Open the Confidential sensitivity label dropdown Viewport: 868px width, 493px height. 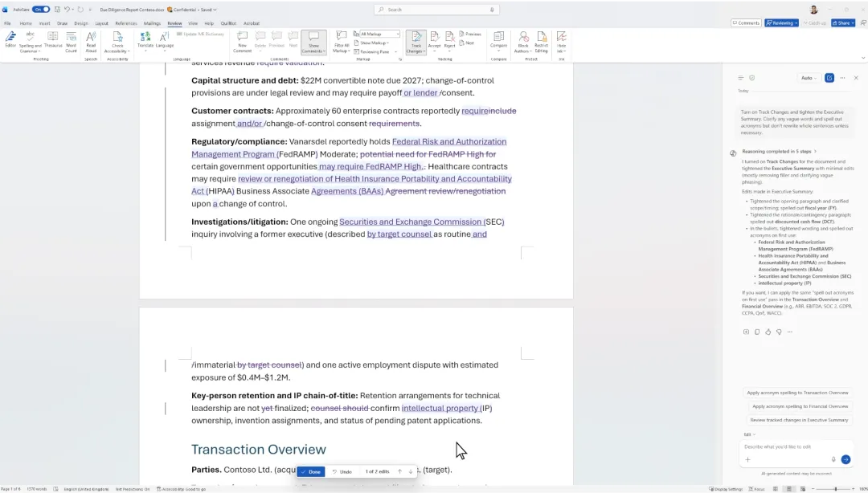191,10
